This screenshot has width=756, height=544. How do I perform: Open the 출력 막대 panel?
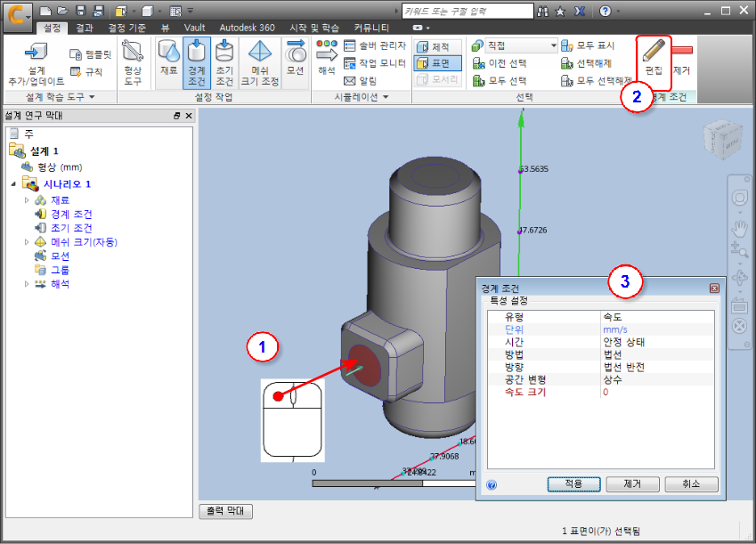coord(225,511)
